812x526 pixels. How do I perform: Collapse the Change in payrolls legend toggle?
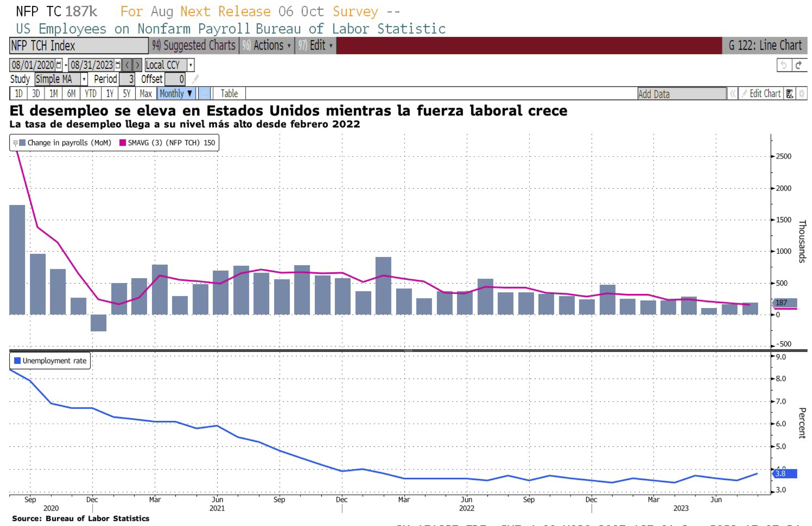(15, 143)
